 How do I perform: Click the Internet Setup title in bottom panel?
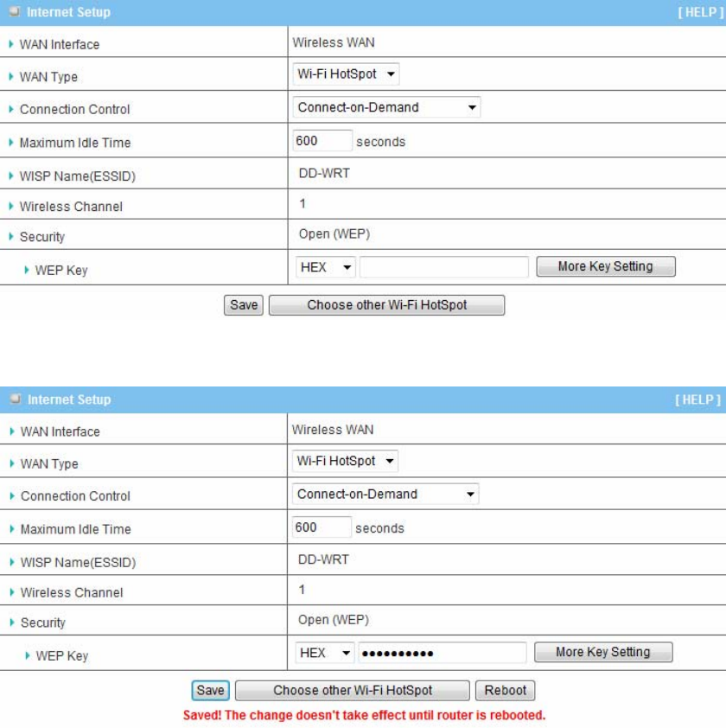(x=69, y=399)
